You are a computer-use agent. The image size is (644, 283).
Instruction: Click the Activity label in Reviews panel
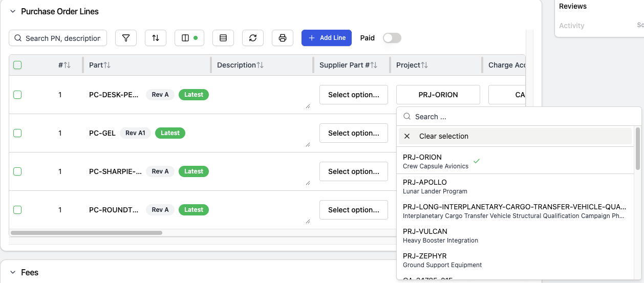pos(572,26)
